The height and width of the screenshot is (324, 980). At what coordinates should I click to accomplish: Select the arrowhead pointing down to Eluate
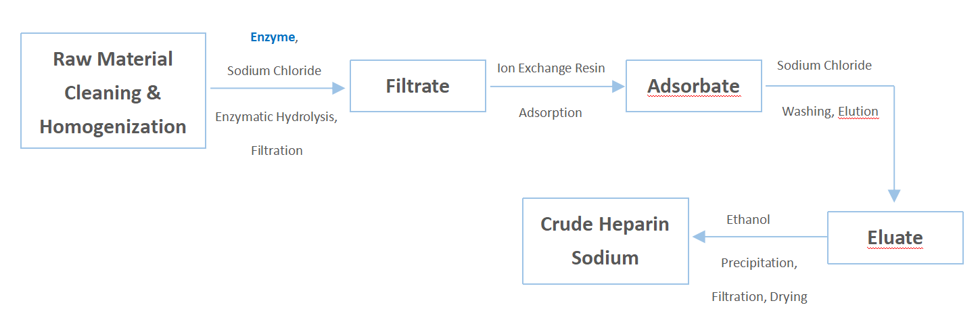tap(894, 194)
